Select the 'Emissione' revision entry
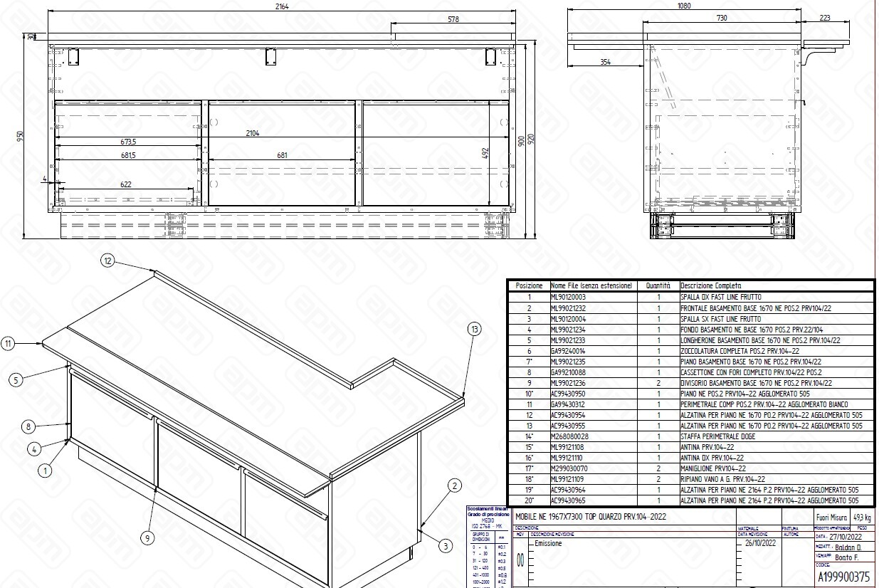Image resolution: width=879 pixels, height=588 pixels. coord(548,543)
